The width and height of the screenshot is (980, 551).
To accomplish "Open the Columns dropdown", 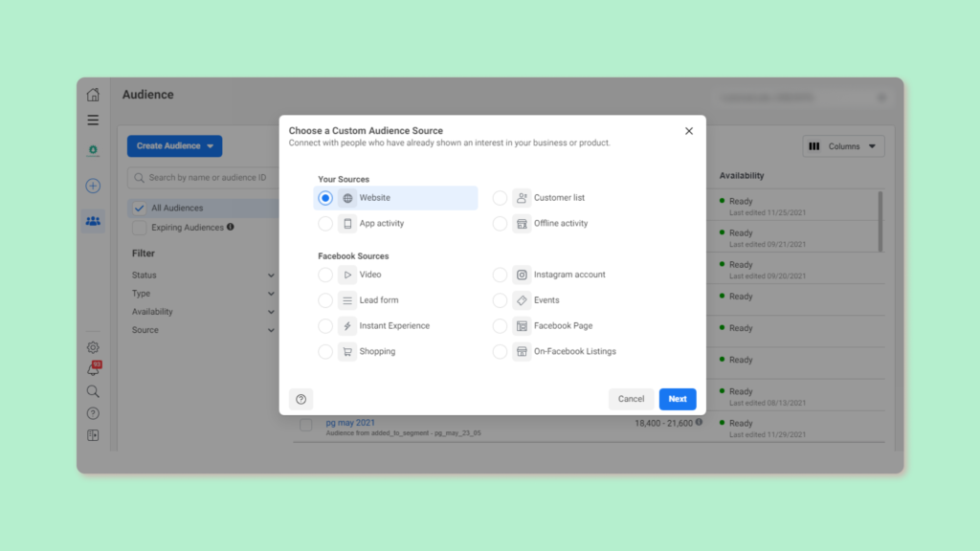I will [843, 146].
